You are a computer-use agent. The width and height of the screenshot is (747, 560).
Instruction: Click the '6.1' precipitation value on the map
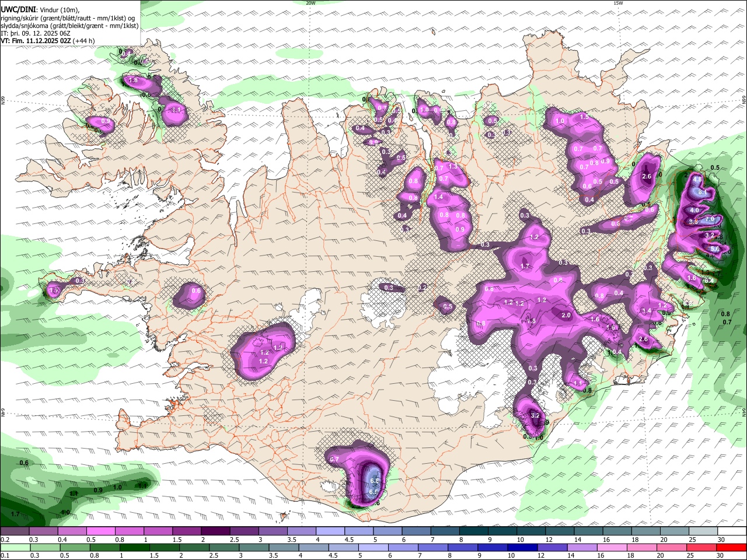[x=702, y=192]
